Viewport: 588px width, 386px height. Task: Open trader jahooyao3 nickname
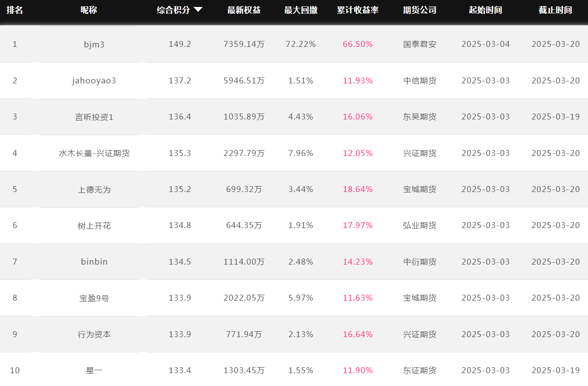(94, 80)
